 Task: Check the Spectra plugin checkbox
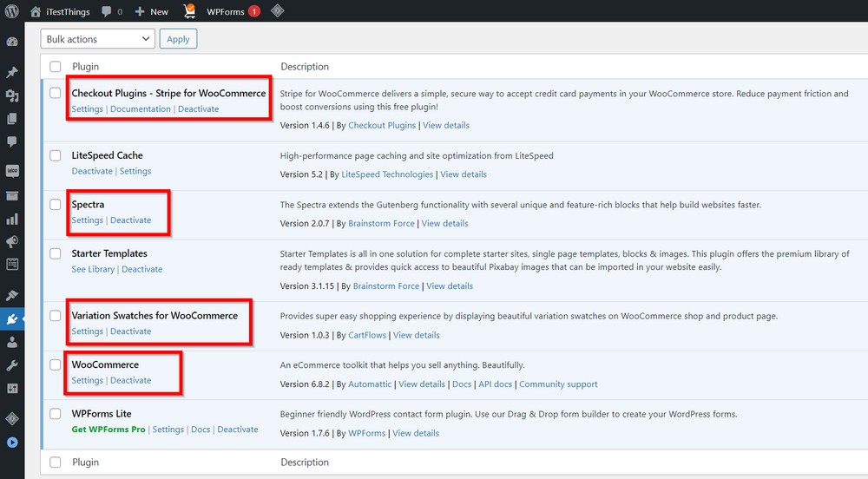[56, 205]
